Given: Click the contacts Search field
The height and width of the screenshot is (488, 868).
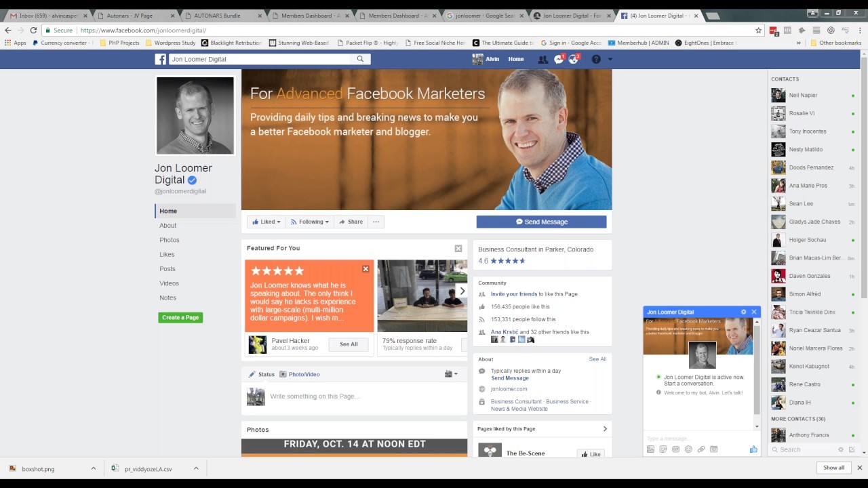Looking at the screenshot, I should pyautogui.click(x=804, y=449).
